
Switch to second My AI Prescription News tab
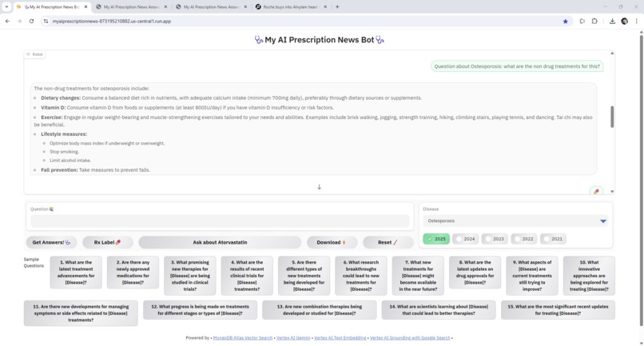point(131,6)
